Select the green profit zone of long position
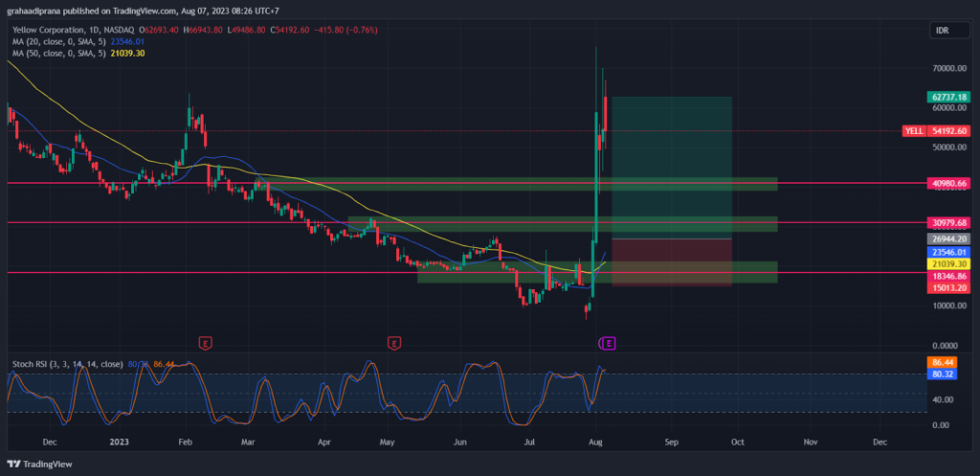The width and height of the screenshot is (980, 476). pyautogui.click(x=671, y=168)
